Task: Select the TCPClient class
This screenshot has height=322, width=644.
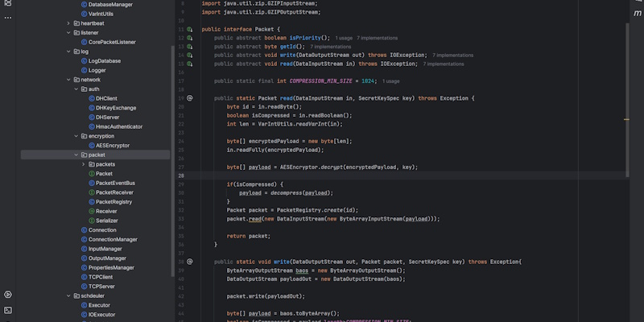Action: [x=101, y=277]
